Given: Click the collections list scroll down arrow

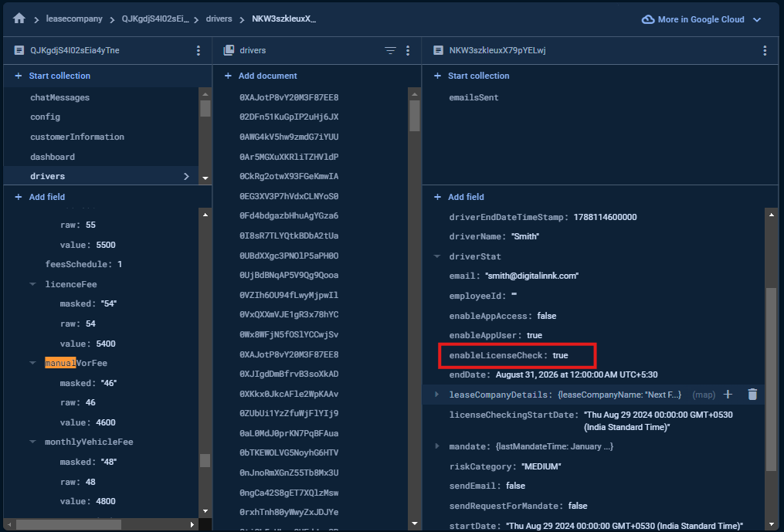Looking at the screenshot, I should coord(205,178).
